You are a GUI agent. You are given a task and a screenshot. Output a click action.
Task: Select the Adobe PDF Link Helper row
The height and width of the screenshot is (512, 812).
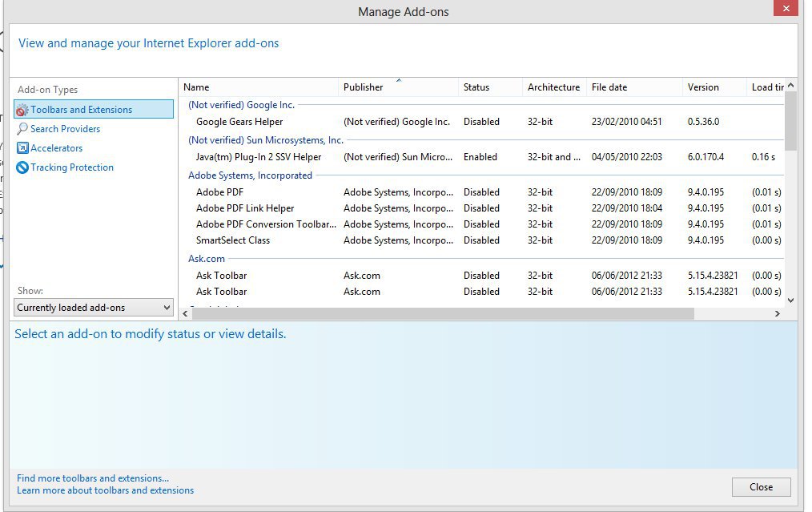[481, 208]
